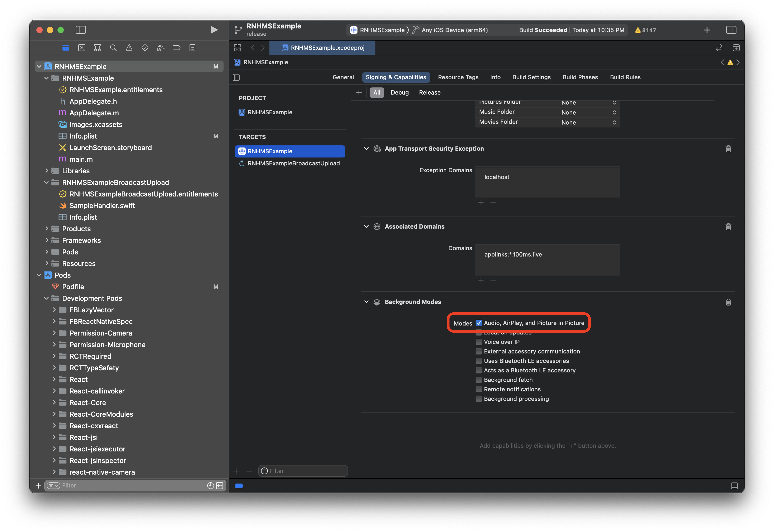
Task: Switch to the Find navigator magnifying glass
Action: pos(113,48)
